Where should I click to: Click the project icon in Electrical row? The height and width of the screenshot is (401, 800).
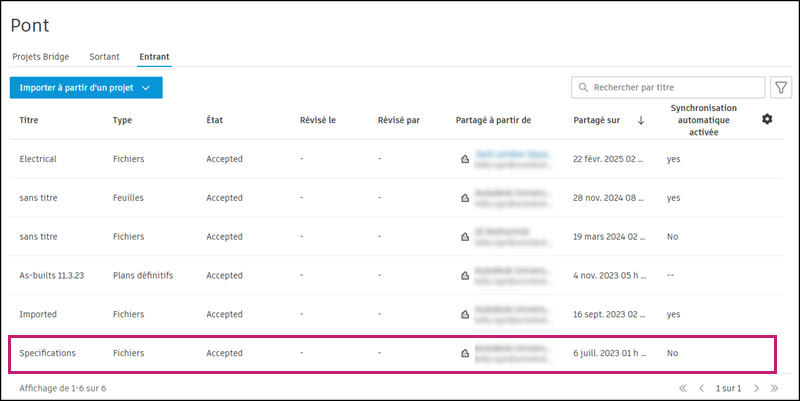point(464,159)
